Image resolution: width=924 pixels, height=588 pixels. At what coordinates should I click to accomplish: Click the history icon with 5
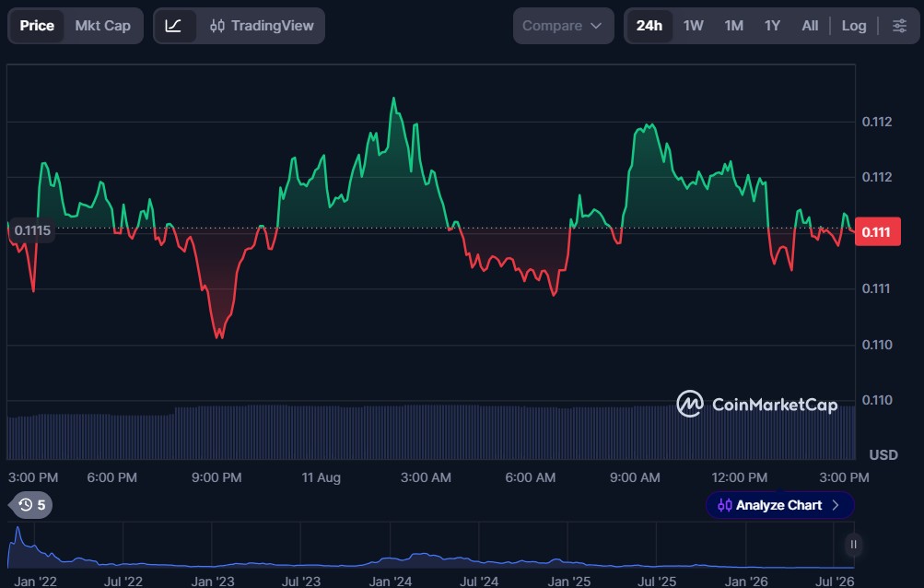tap(32, 505)
